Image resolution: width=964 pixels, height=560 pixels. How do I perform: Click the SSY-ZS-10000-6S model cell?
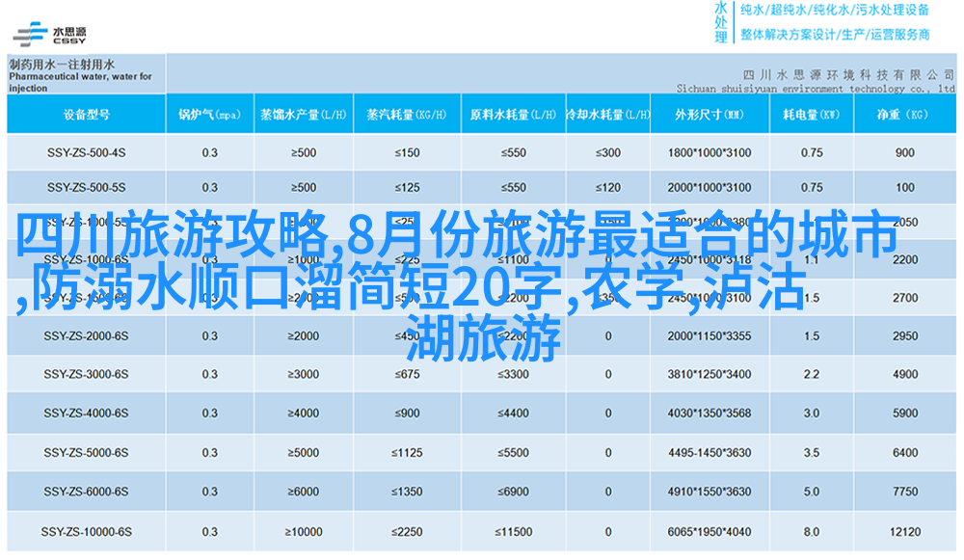pyautogui.click(x=85, y=531)
